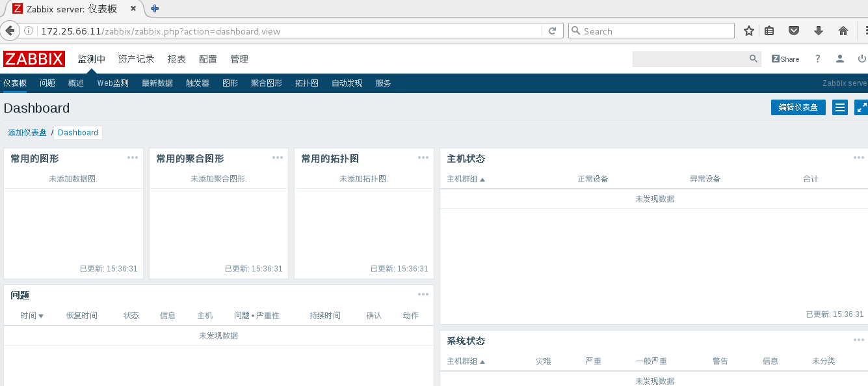Click the 一般严重 severity column header

pos(651,361)
